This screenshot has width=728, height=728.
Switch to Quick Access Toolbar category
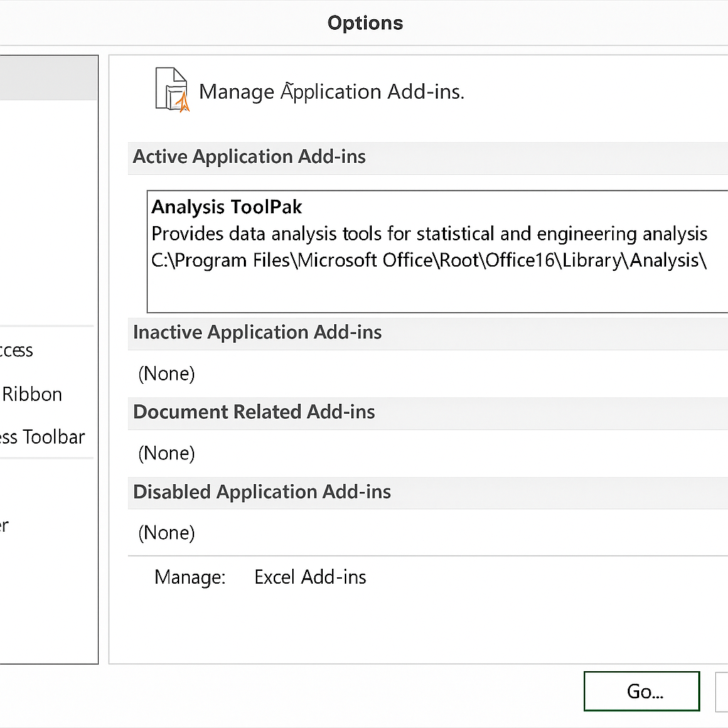tap(43, 437)
